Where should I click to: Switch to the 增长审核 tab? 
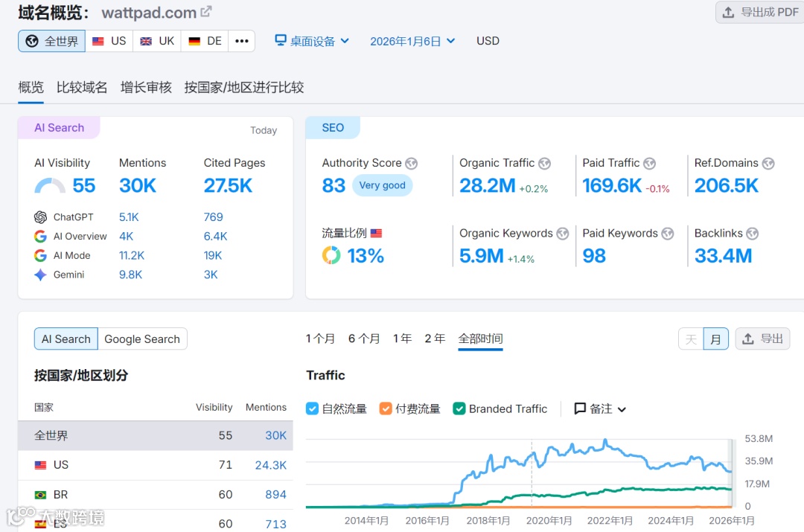[x=146, y=87]
